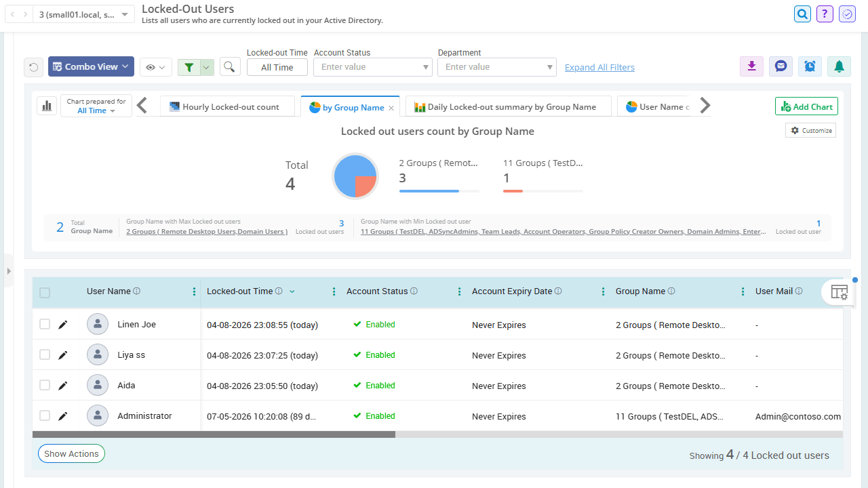Open the email report icon

[x=781, y=66]
